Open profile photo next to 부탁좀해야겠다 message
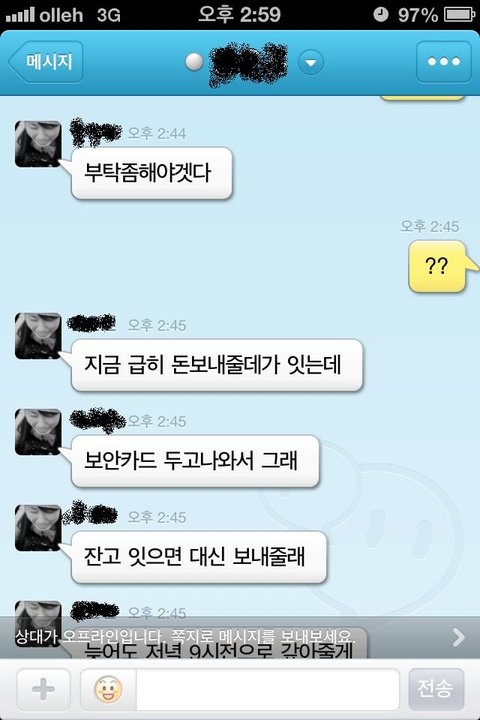This screenshot has height=720, width=480. pos(38,144)
